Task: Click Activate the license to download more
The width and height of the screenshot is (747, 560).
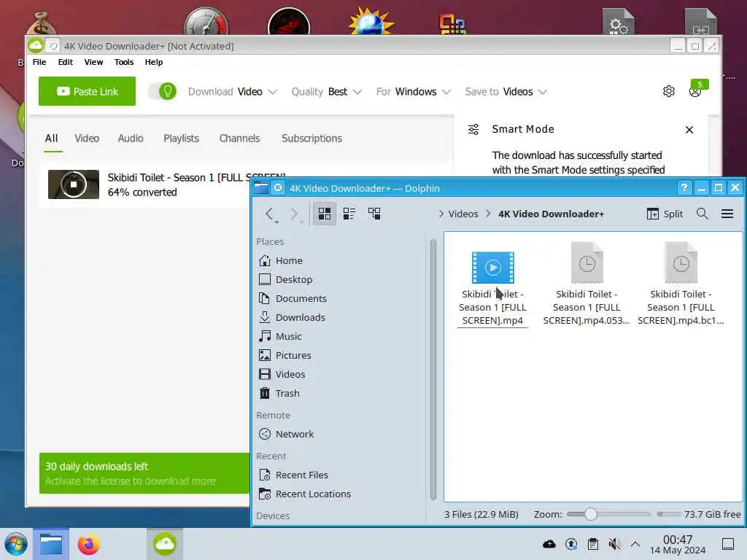Action: 130,481
